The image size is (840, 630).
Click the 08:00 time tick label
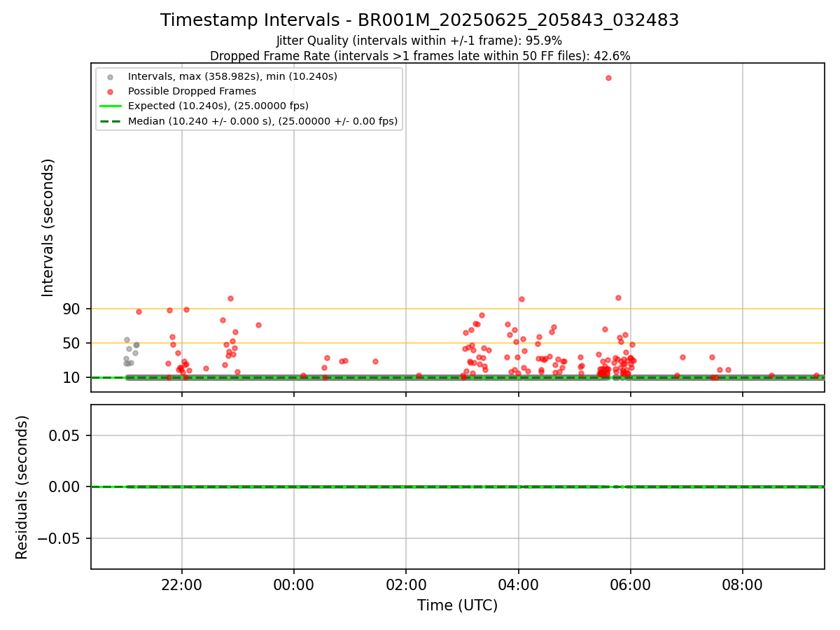coord(743,584)
